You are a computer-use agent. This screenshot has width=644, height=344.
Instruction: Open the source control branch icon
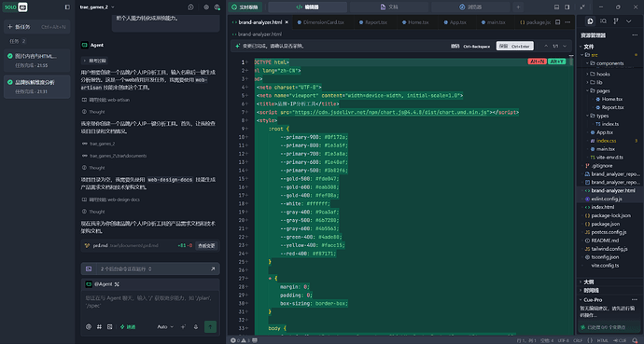(x=616, y=21)
